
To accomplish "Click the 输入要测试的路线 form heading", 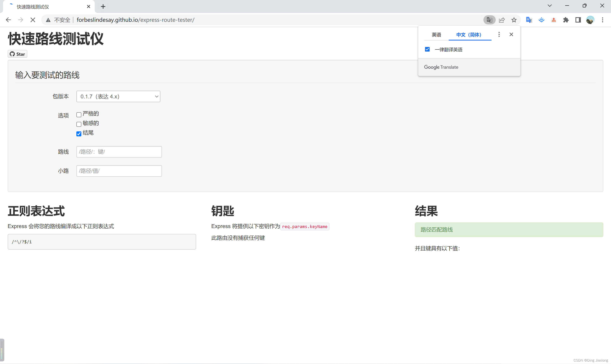I will point(47,75).
